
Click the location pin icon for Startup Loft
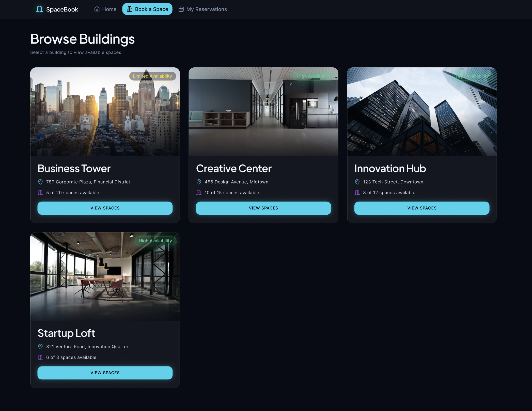pos(40,347)
